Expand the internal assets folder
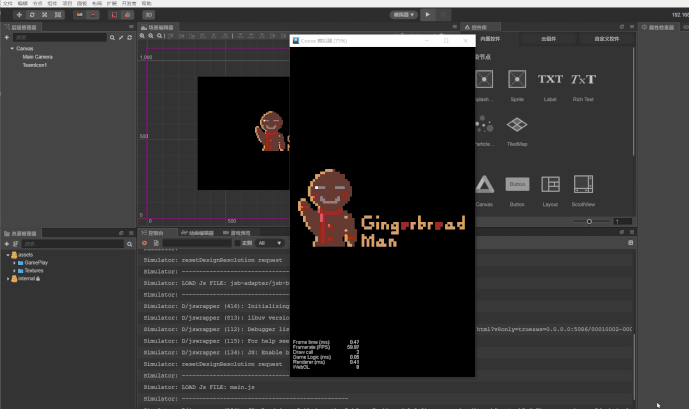This screenshot has height=409, width=689. [x=8, y=279]
